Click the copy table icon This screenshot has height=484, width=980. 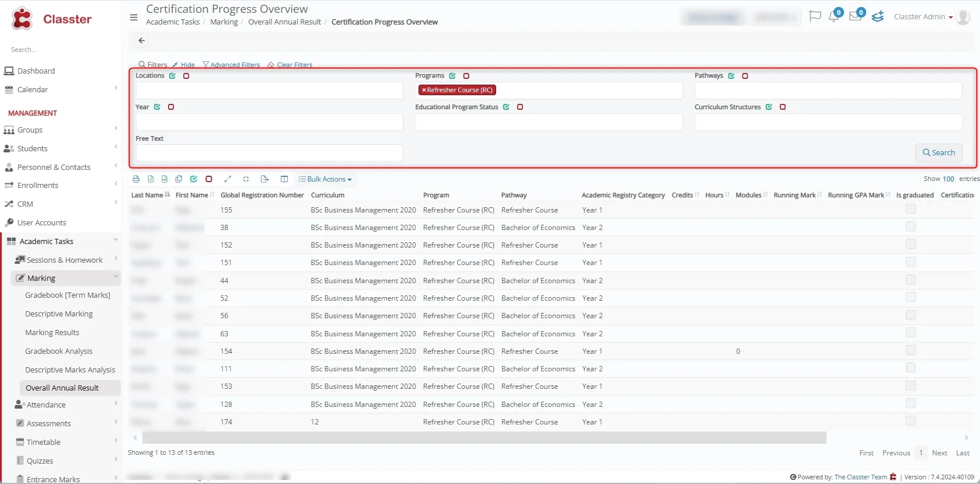(179, 179)
